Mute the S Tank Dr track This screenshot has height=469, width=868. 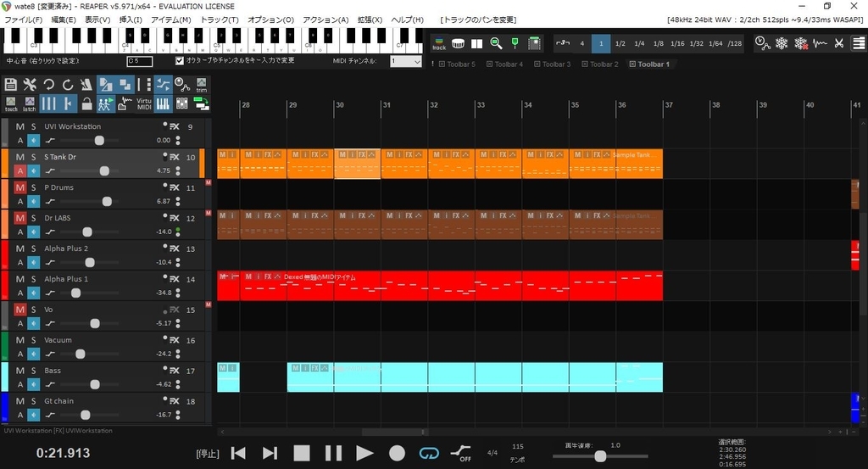[x=20, y=157]
